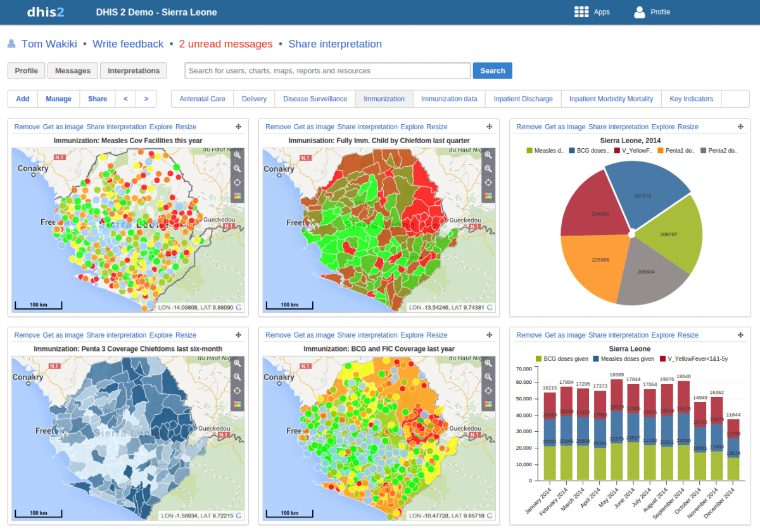
Task: Open Tom Wakiki profile link
Action: click(49, 44)
